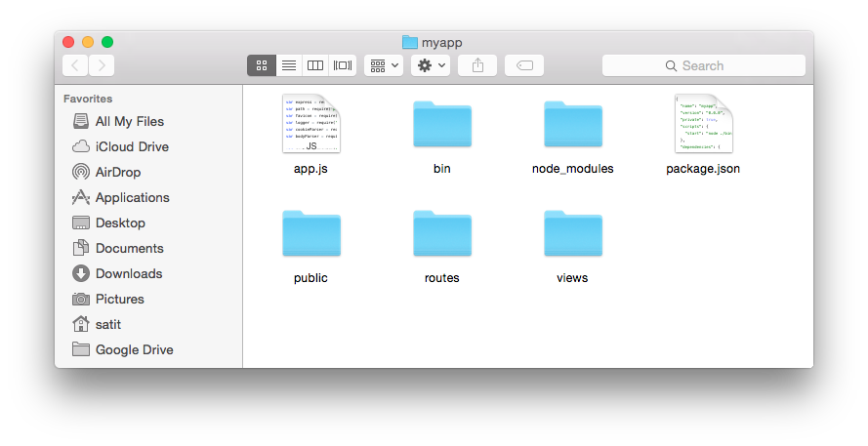The image size is (868, 446).
Task: Click the routes folder name label
Action: [441, 278]
